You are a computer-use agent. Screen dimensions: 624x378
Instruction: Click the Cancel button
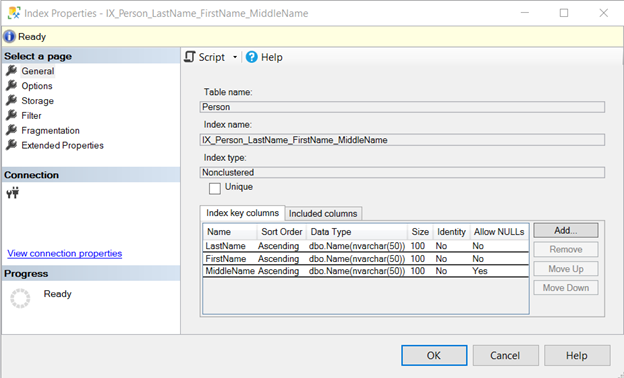(505, 355)
